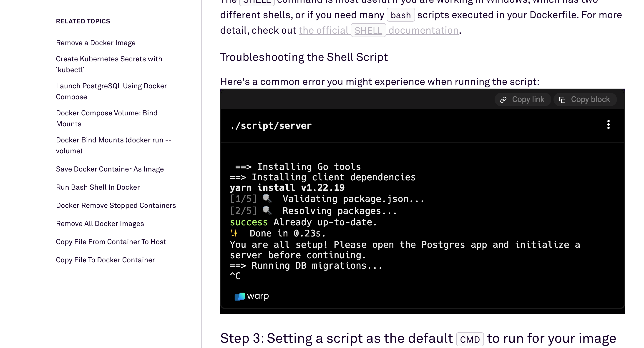The width and height of the screenshot is (644, 348).
Task: Click the Warp logo in code block
Action: 252,296
